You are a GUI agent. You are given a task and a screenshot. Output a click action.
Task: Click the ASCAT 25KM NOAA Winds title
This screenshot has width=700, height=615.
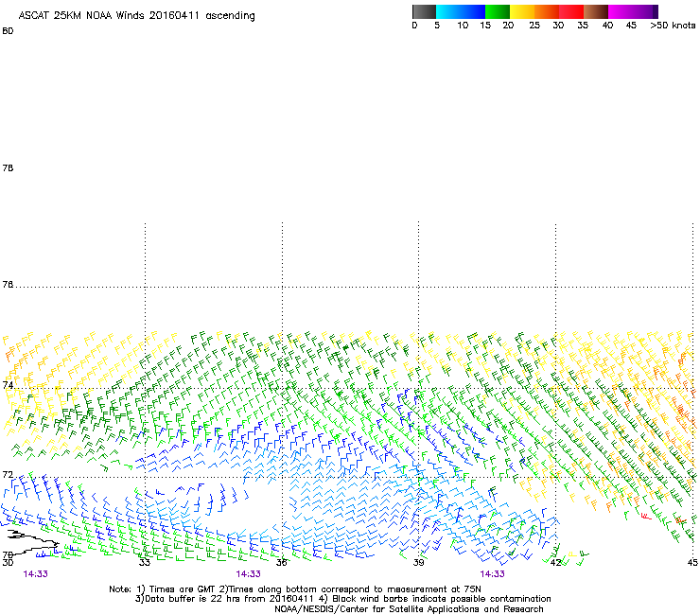tap(136, 15)
